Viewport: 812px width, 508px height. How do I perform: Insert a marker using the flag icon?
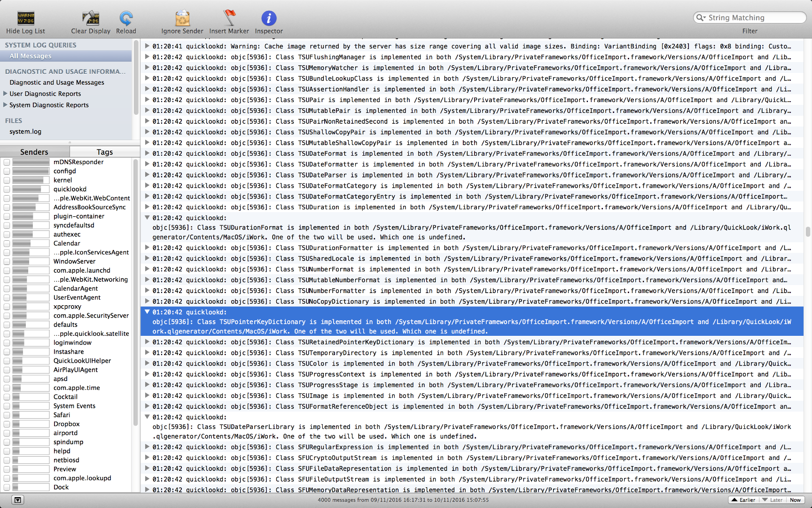pyautogui.click(x=229, y=18)
